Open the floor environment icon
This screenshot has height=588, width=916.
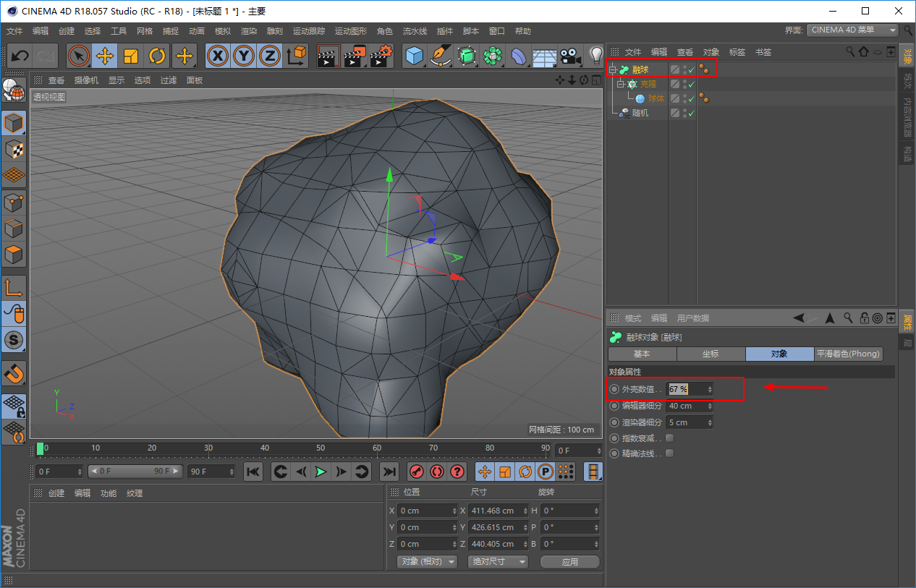(x=545, y=56)
